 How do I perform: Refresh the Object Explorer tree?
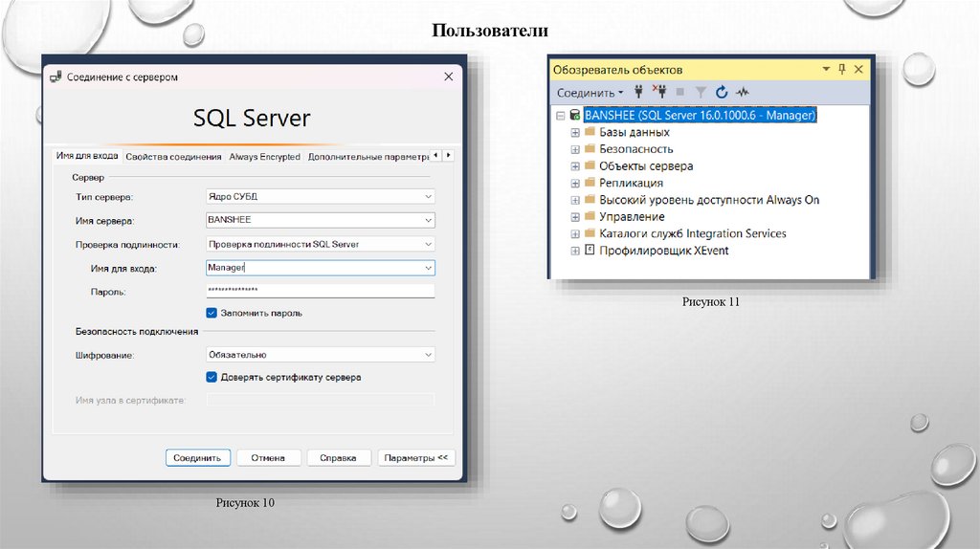[x=722, y=93]
